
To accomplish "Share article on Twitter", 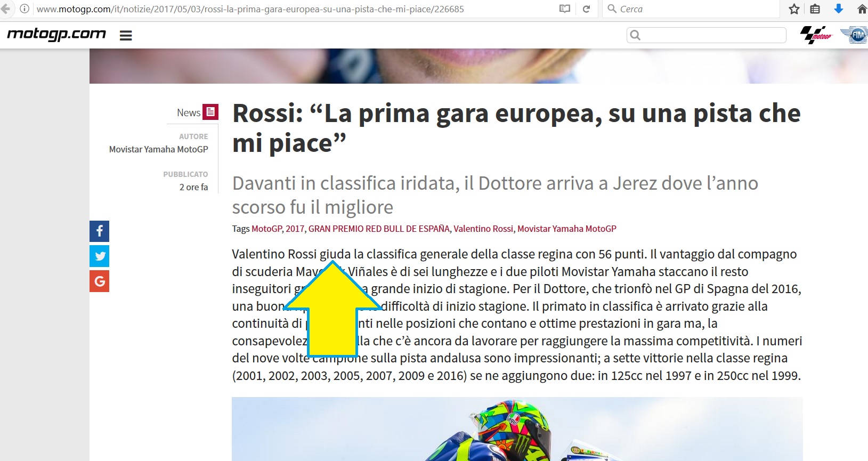I will click(x=100, y=256).
